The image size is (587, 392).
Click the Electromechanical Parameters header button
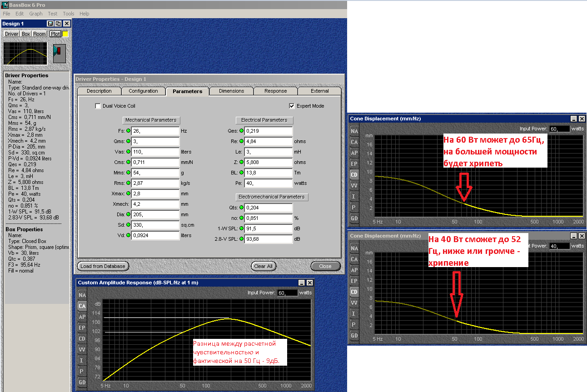pos(272,197)
